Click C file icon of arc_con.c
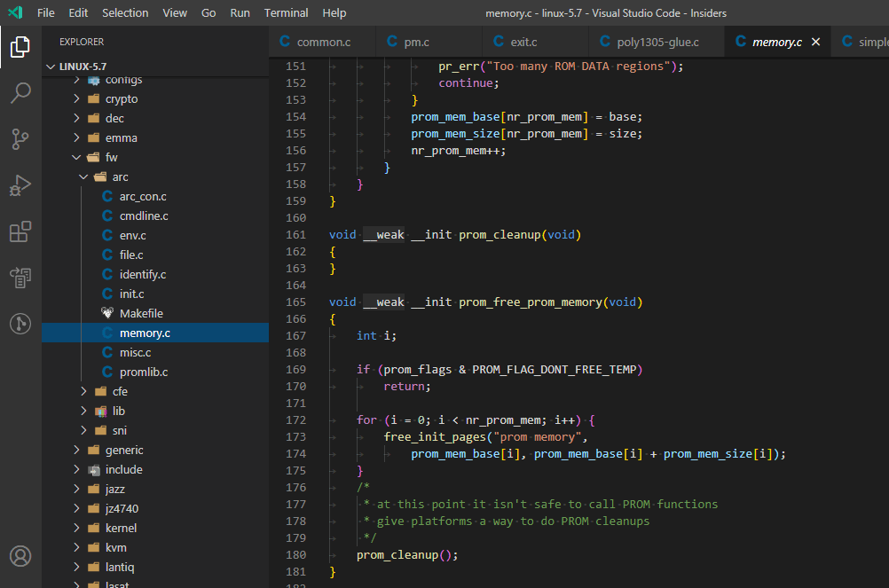 (x=107, y=197)
